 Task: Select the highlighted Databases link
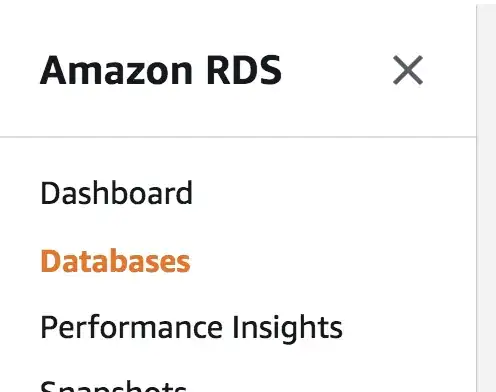point(115,261)
